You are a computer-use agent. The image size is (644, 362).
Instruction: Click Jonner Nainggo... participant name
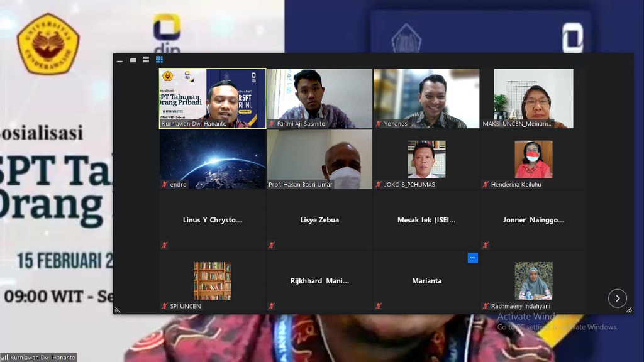click(533, 220)
